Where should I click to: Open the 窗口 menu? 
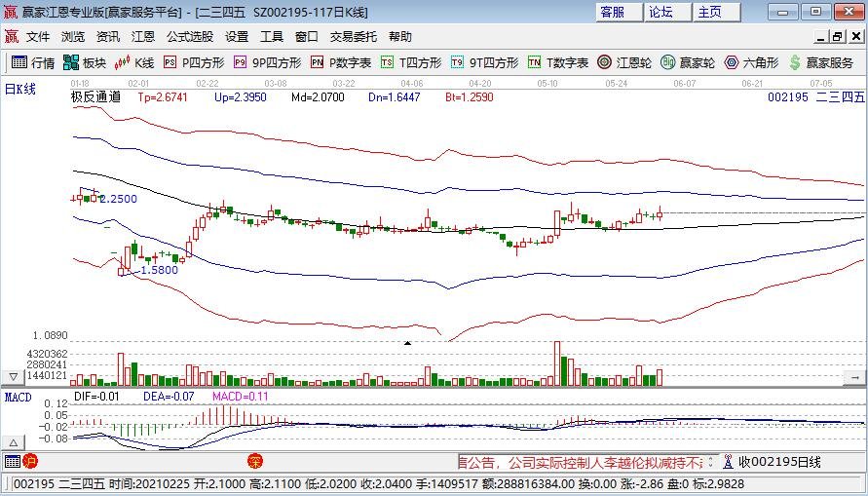(x=307, y=37)
